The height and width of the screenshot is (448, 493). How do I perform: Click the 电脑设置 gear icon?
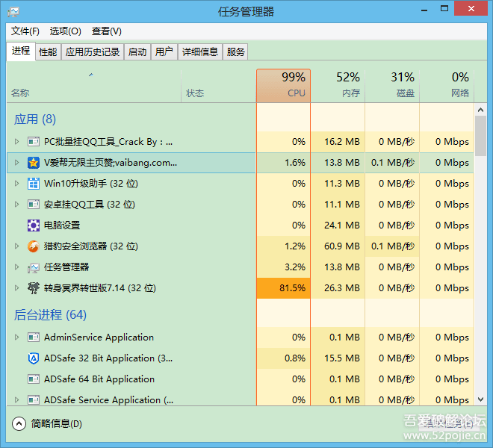click(34, 225)
